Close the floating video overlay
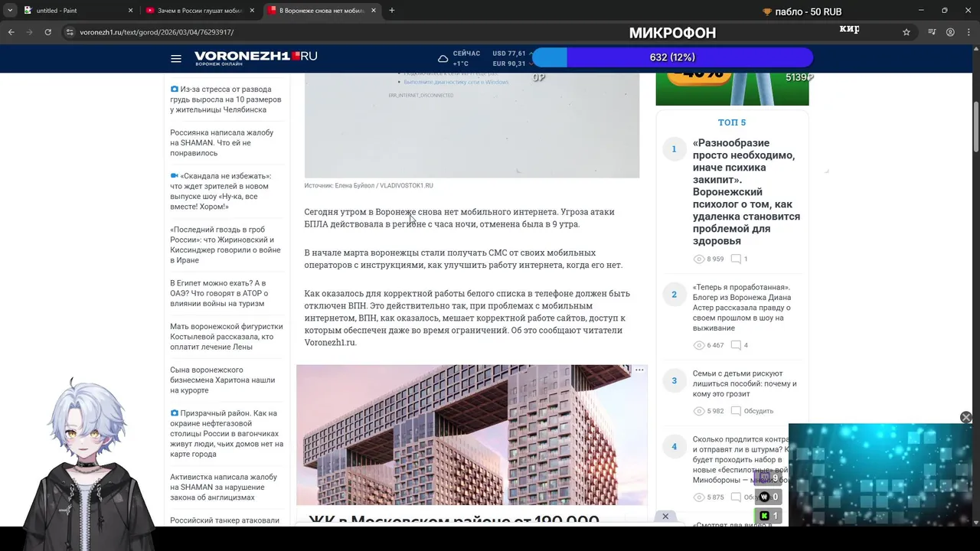Viewport: 980px width, 551px height. point(966,417)
